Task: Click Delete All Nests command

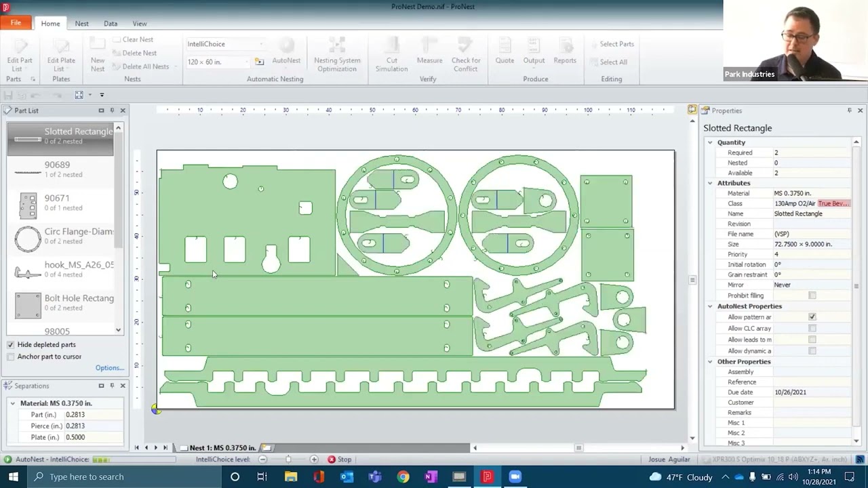Action: pos(140,66)
